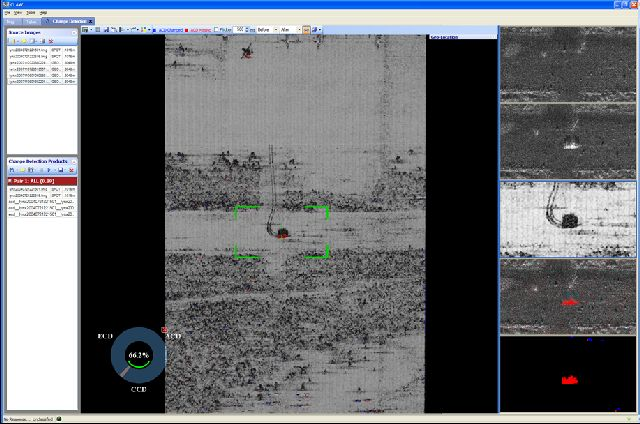Click the first blue icon in Change Detection Products
Image resolution: width=640 pixels, height=424 pixels.
point(12,170)
